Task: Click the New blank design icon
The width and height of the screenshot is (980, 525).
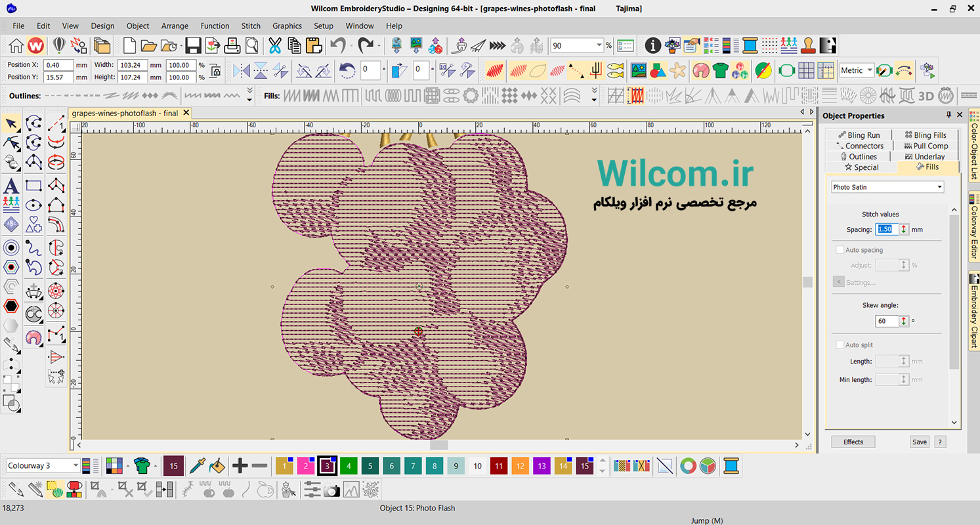Action: pos(130,45)
